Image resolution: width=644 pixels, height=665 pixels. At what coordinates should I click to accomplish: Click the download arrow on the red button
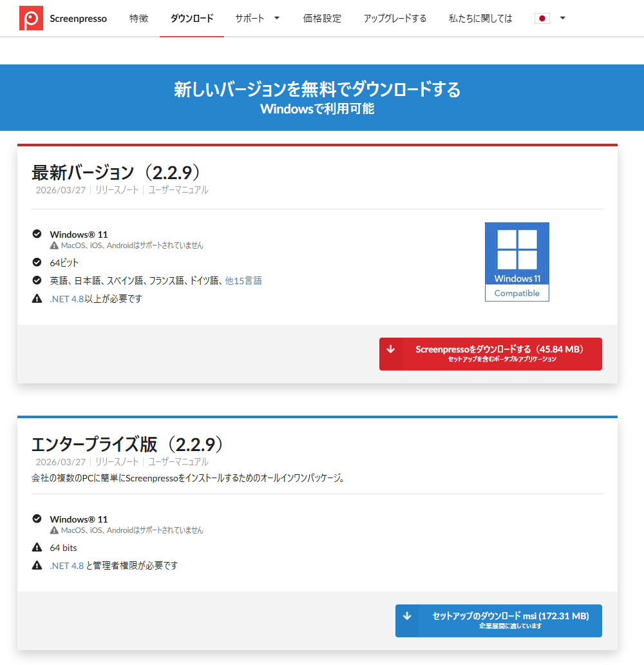(x=390, y=349)
